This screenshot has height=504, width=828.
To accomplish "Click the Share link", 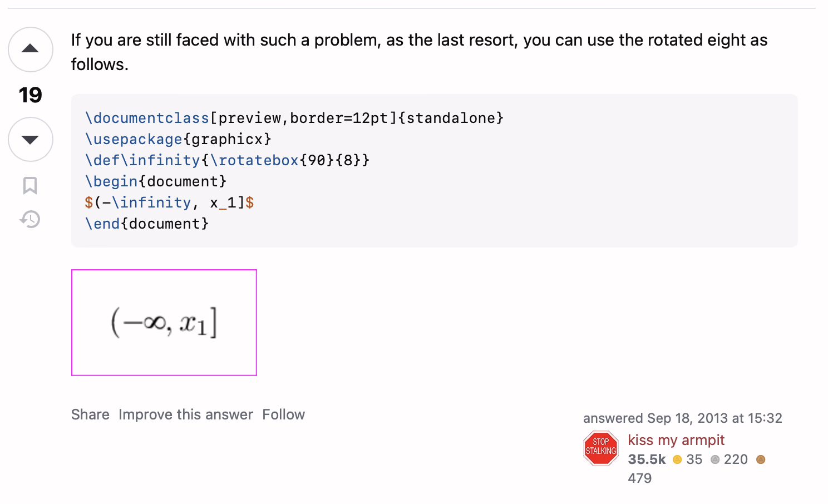I will [90, 414].
